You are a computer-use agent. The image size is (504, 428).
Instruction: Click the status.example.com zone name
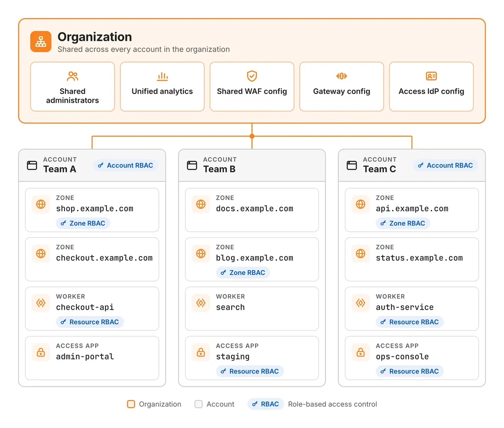click(419, 258)
